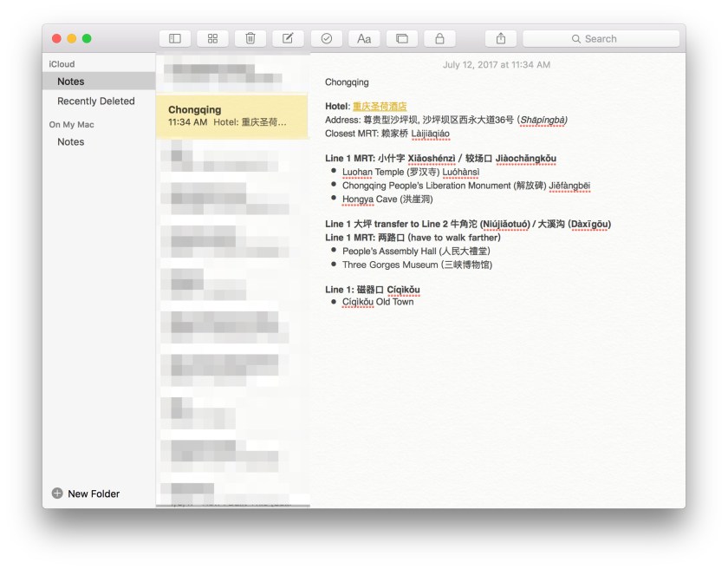Click the New Folder button
The width and height of the screenshot is (728, 569).
(x=94, y=494)
